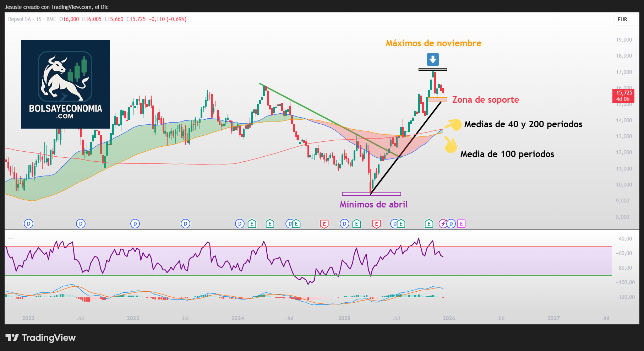Select the TradingView logo at bottom left
This screenshot has width=644, height=351.
[x=41, y=338]
